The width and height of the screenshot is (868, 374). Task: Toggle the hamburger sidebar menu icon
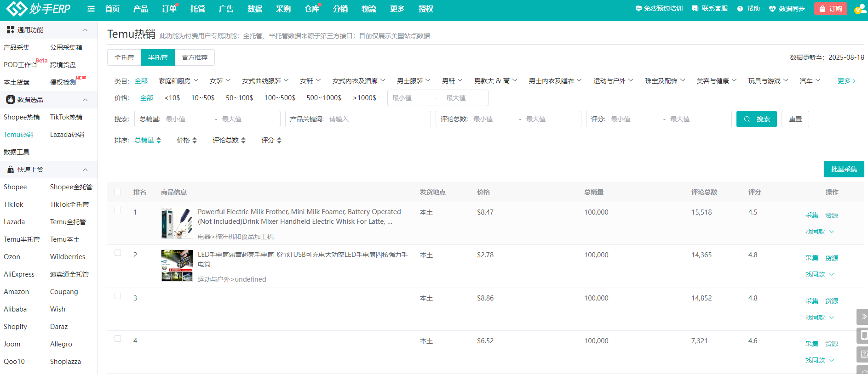[x=91, y=9]
